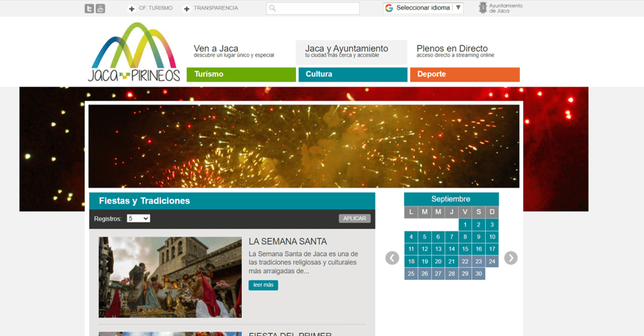This screenshot has width=644, height=336.
Task: Select September 4 in the calendar
Action: [x=411, y=237]
